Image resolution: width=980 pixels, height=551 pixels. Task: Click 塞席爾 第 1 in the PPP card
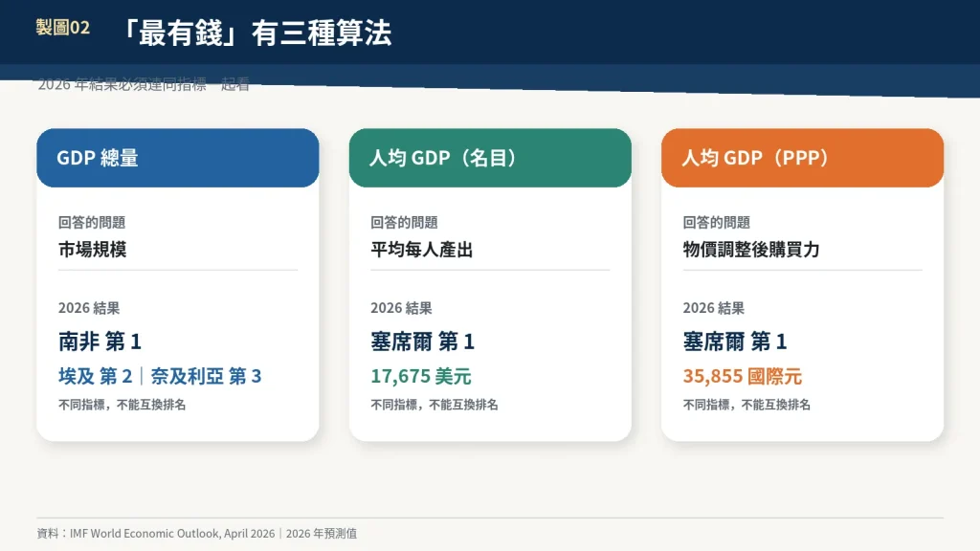tap(735, 342)
